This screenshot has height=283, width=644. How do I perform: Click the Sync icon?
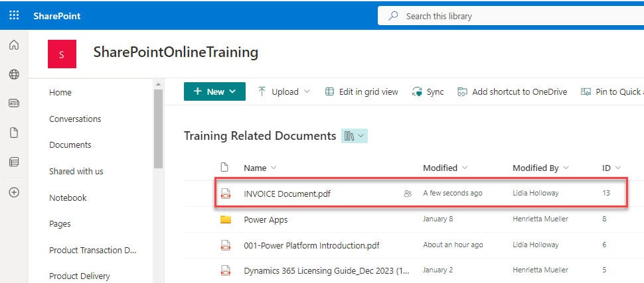tap(418, 91)
